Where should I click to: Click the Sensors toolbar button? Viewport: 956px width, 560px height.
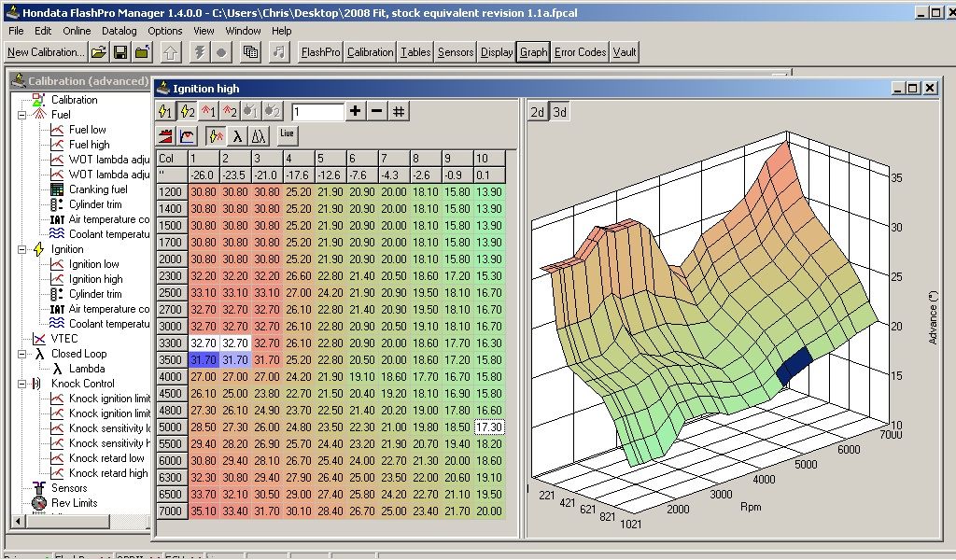point(456,52)
